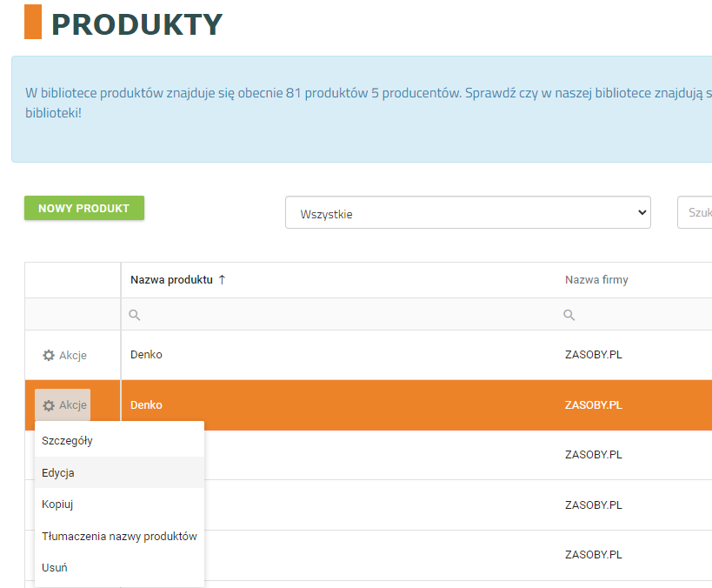Collapse the Akcje menu in highlighted row
Screen dimensions: 712x588
point(63,405)
